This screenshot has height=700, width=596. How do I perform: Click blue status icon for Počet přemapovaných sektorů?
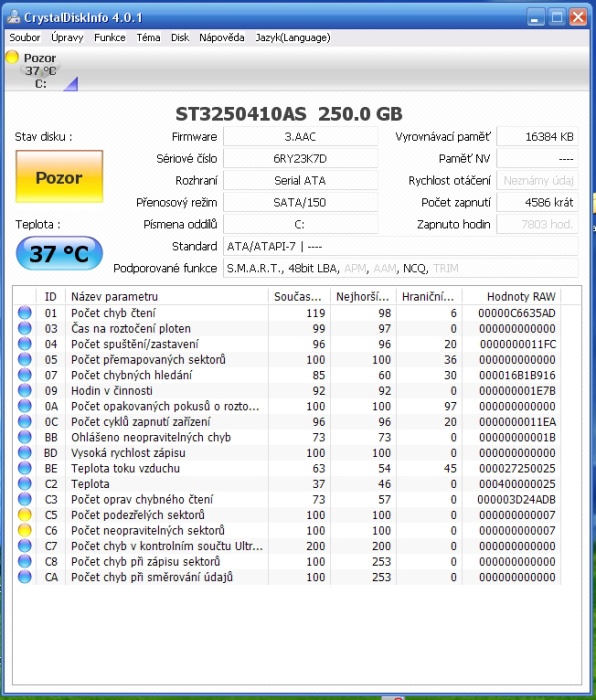click(25, 359)
